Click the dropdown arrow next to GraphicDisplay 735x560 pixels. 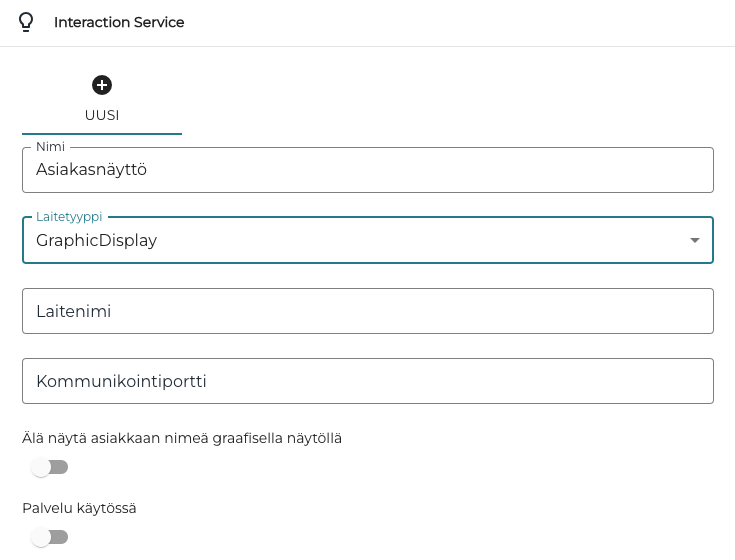pyautogui.click(x=694, y=240)
